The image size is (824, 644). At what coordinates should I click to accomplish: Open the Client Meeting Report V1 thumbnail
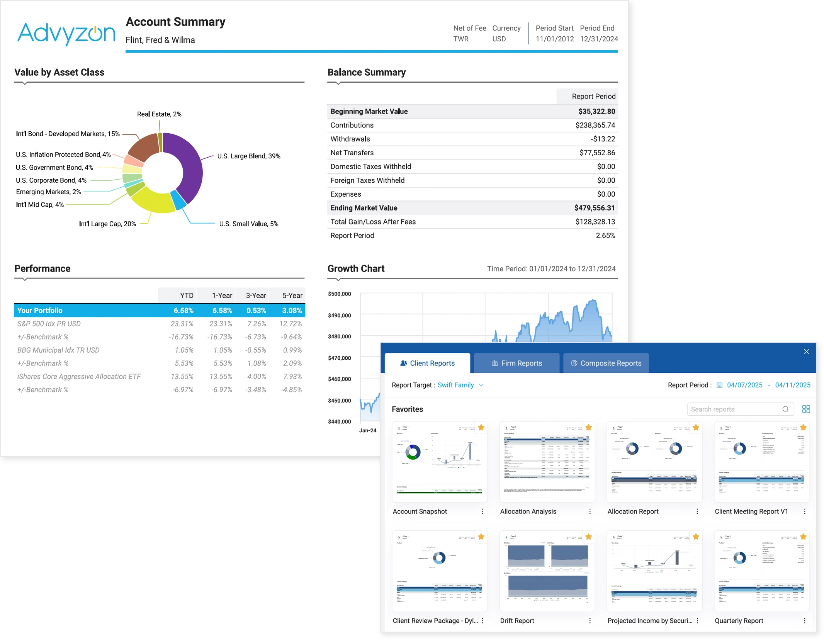[762, 462]
